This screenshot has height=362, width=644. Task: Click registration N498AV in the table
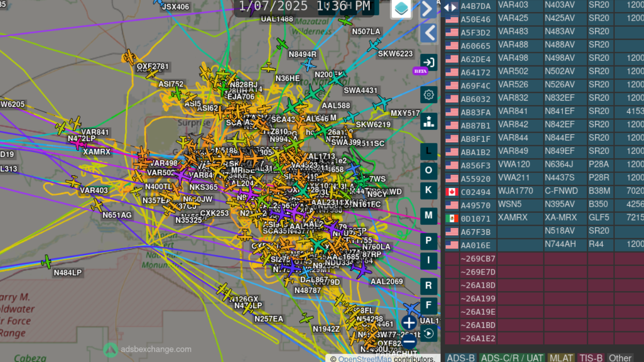point(559,58)
